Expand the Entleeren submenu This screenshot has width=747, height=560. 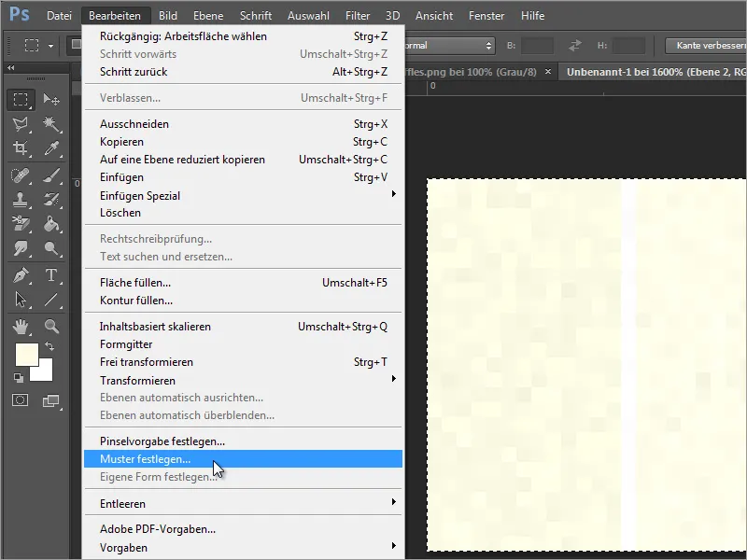tap(243, 503)
